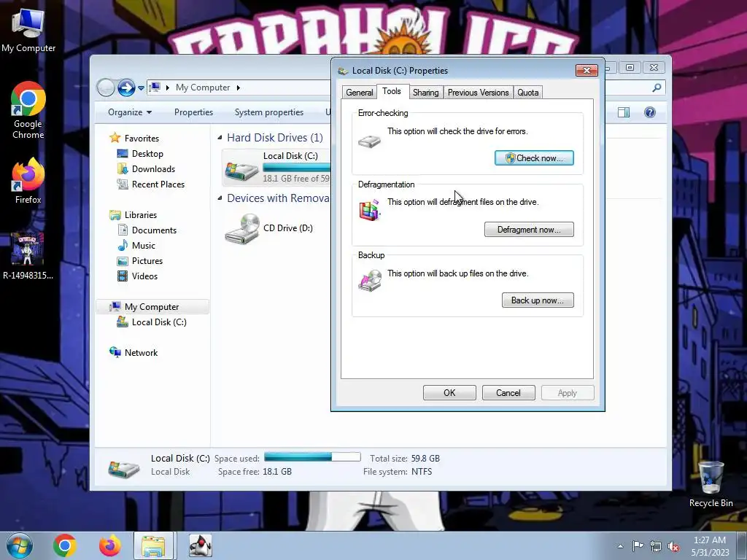Select My Computer in navigation pane

pos(152,307)
